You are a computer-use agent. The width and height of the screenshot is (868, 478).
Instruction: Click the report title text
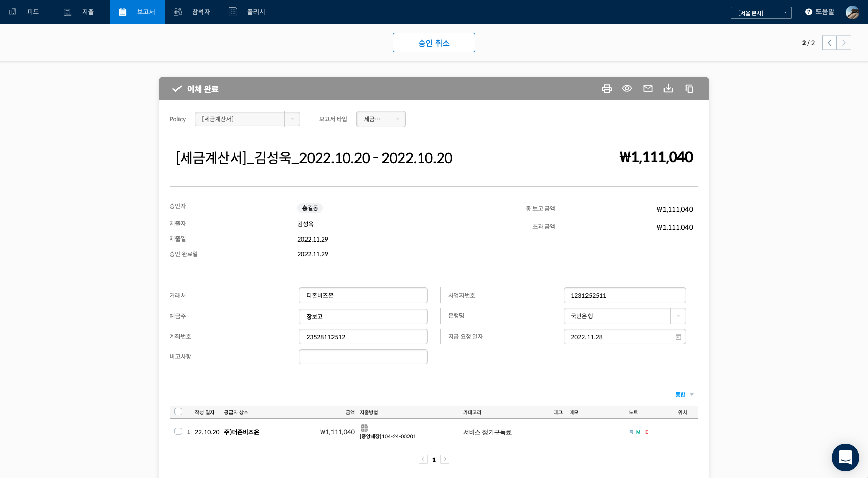tap(314, 158)
